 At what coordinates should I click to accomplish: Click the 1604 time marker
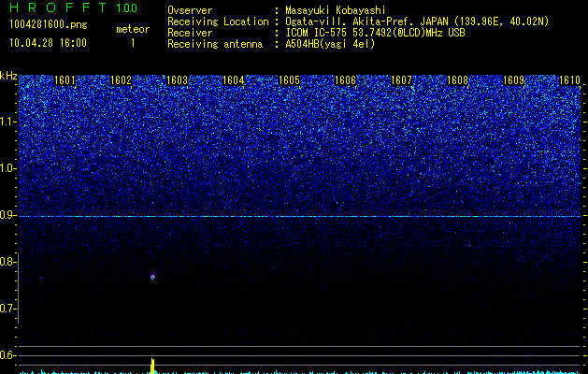(234, 80)
